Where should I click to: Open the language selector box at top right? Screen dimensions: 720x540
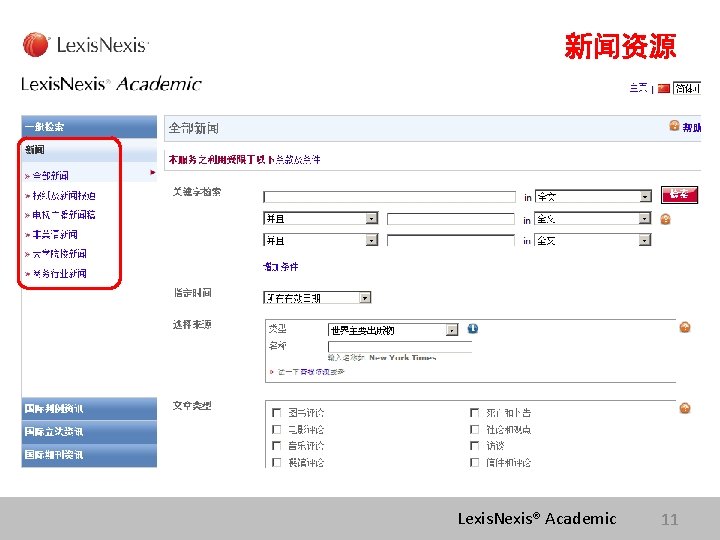686,88
